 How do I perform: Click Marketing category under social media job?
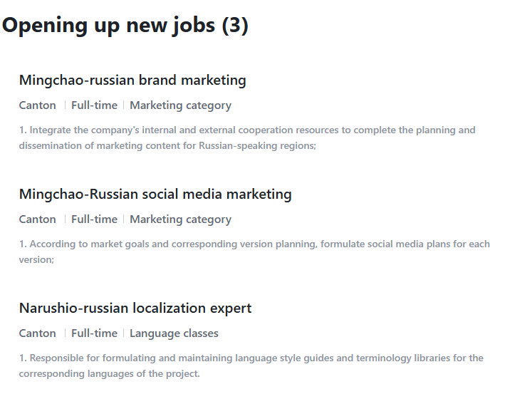[x=180, y=219]
